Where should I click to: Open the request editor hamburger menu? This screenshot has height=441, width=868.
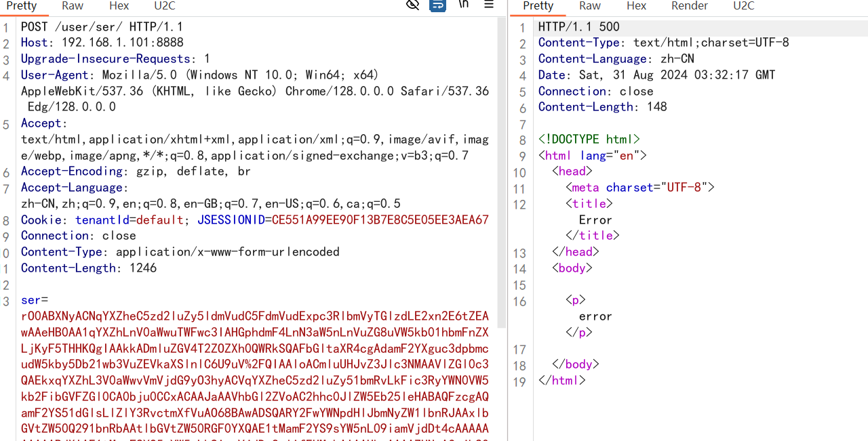click(x=489, y=5)
